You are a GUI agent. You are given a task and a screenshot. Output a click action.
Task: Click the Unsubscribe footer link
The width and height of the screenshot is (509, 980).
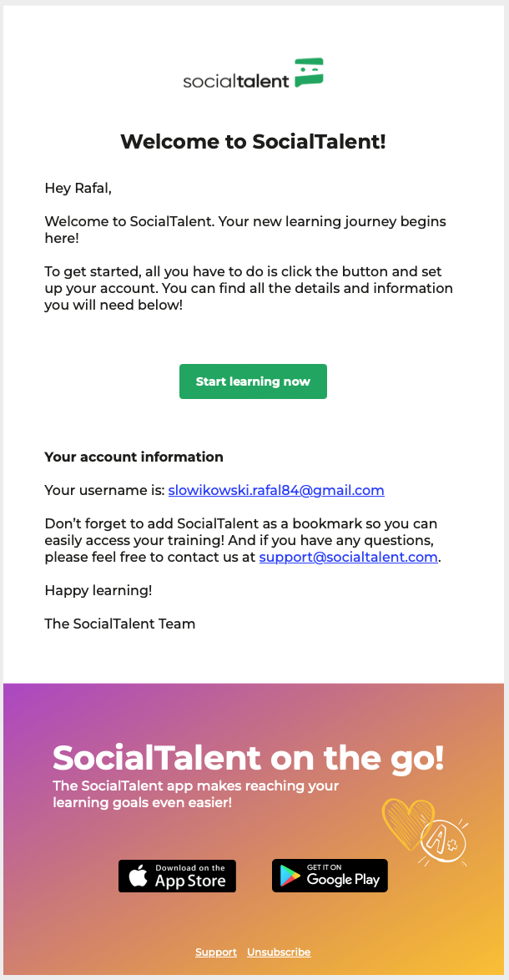pyautogui.click(x=279, y=952)
